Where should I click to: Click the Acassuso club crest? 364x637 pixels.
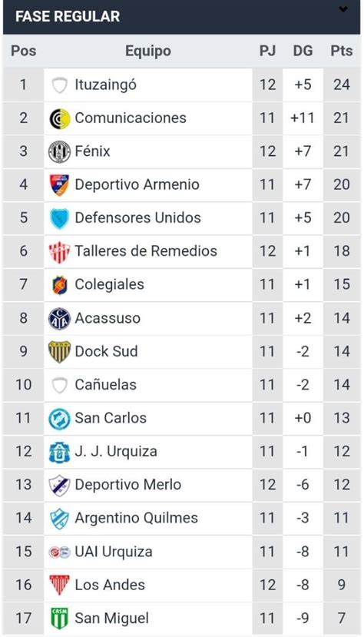pos(60,318)
